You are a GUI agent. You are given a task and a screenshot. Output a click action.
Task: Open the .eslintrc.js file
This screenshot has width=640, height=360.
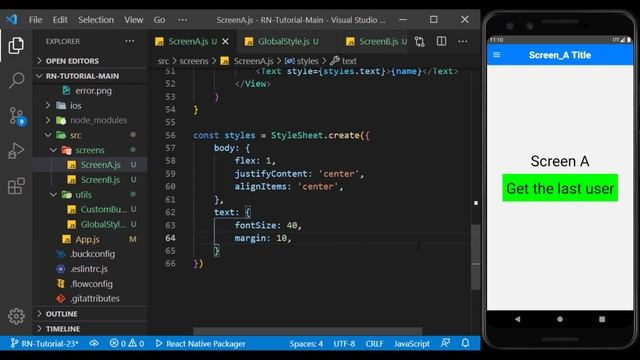pos(89,269)
